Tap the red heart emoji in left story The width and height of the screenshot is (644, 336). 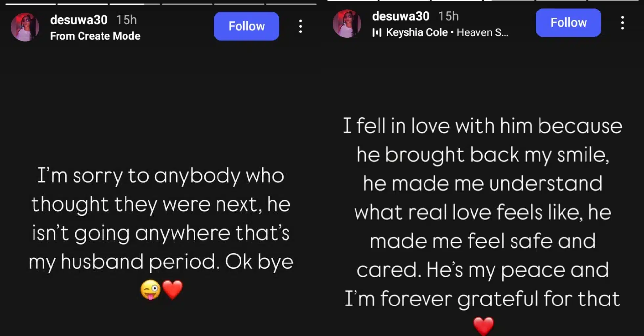point(173,290)
